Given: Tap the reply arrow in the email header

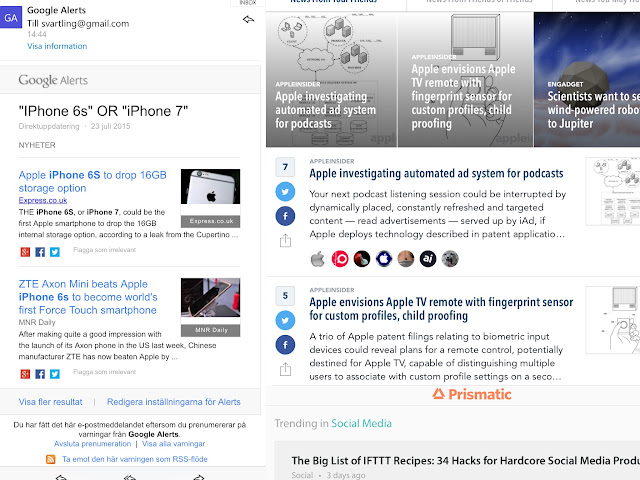Looking at the screenshot, I should pos(248,19).
